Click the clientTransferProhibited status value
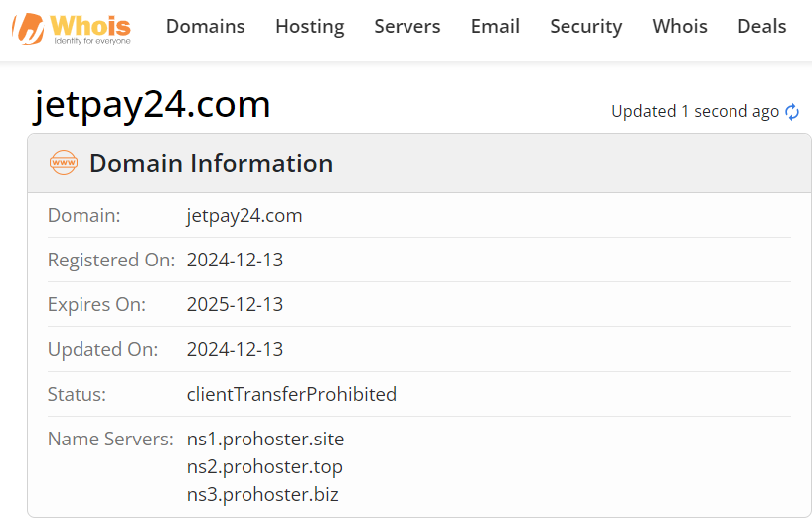 click(x=291, y=395)
